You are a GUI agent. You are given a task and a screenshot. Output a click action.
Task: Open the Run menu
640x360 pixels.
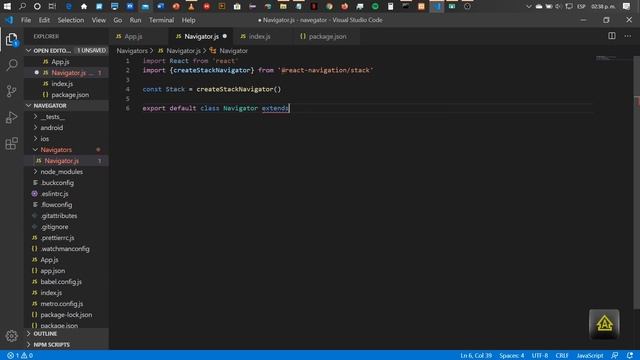[135, 20]
